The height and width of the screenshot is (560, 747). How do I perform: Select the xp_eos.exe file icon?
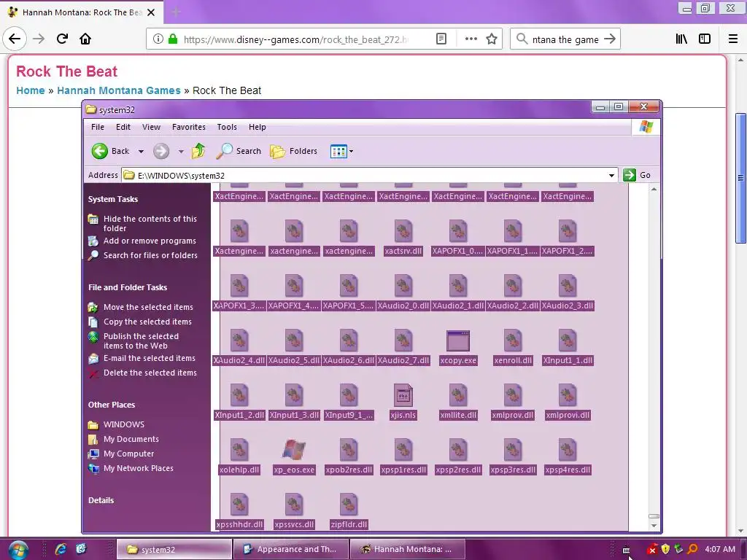[x=294, y=450]
